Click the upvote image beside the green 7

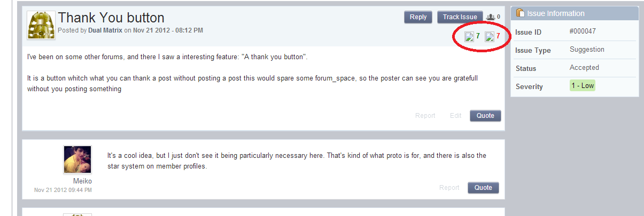pos(469,37)
